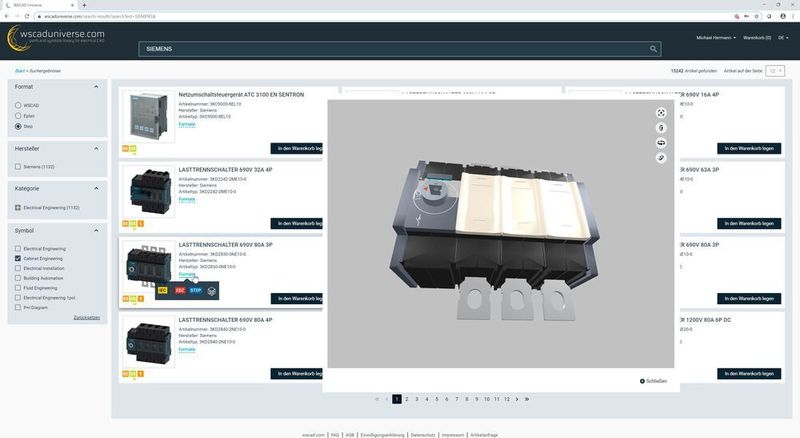Click format badges under 80A 4P product
Image resolution: width=800 pixels, height=438 pixels.
click(133, 374)
